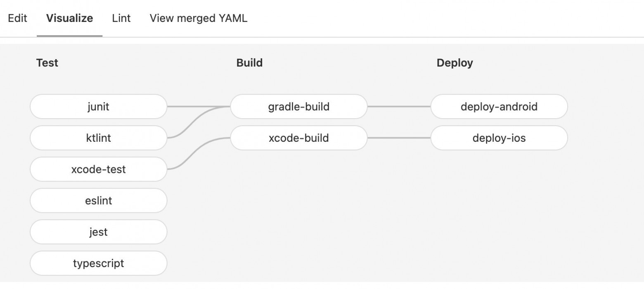
Task: Click the gradle-build job node
Action: pyautogui.click(x=298, y=107)
